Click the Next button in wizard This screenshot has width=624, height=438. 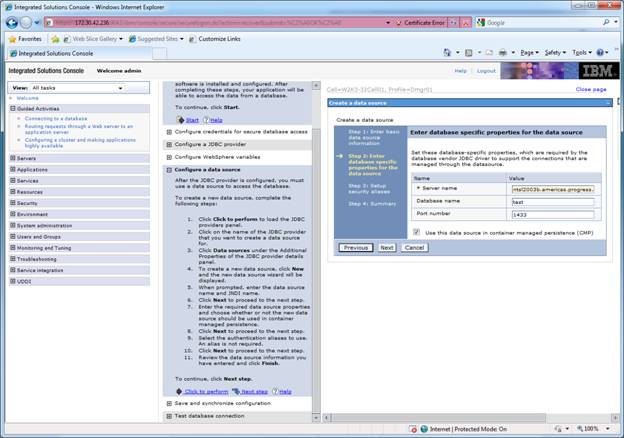click(x=386, y=247)
